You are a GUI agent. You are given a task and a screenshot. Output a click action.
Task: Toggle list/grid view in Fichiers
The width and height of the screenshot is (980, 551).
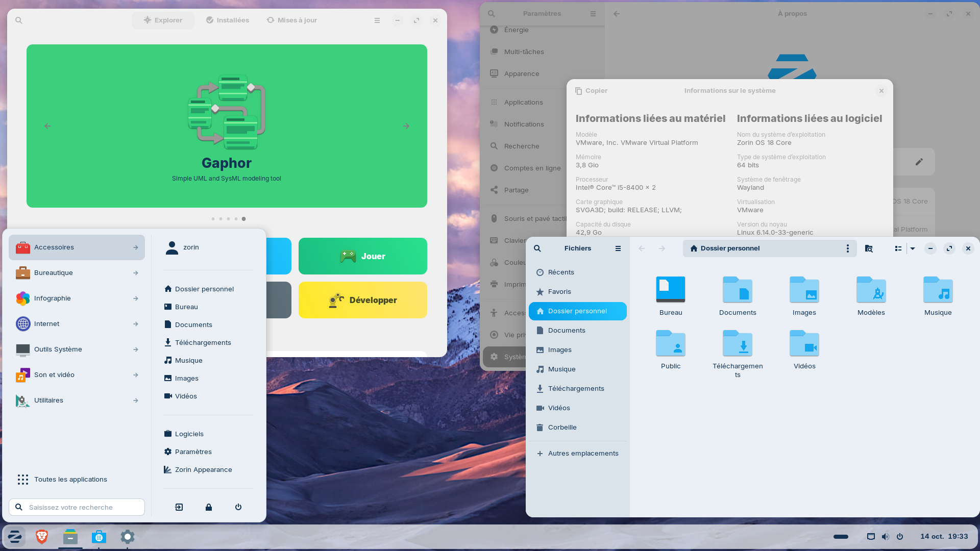click(898, 248)
